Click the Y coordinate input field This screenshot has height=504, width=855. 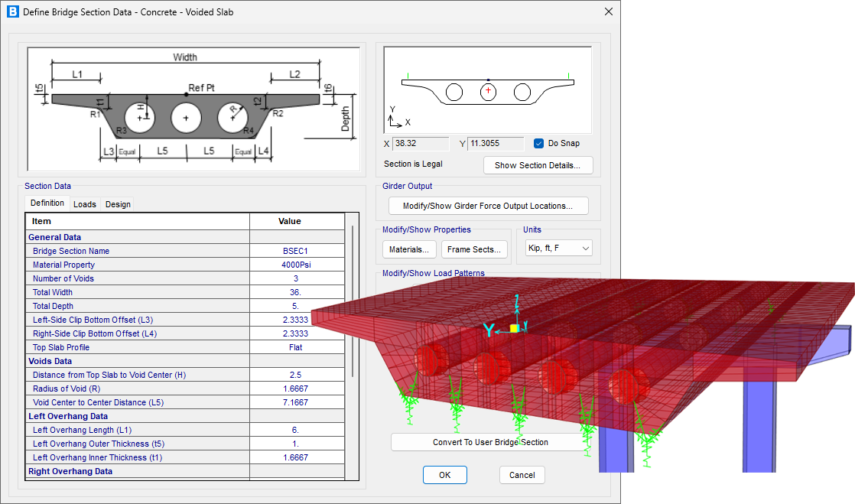click(x=495, y=143)
